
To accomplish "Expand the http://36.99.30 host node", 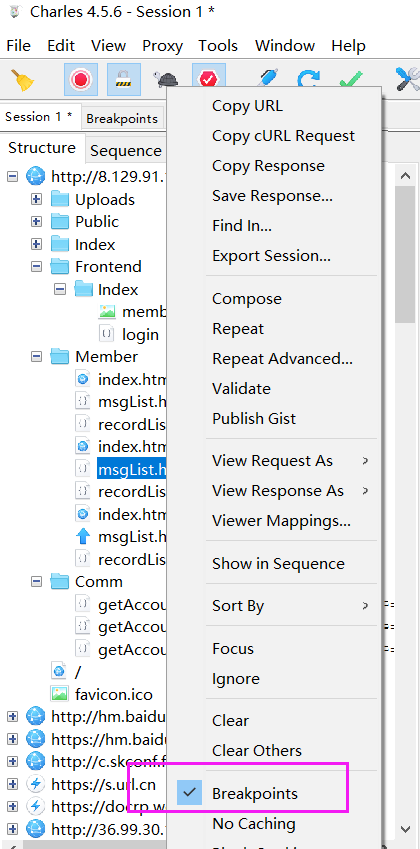I will [x=12, y=828].
